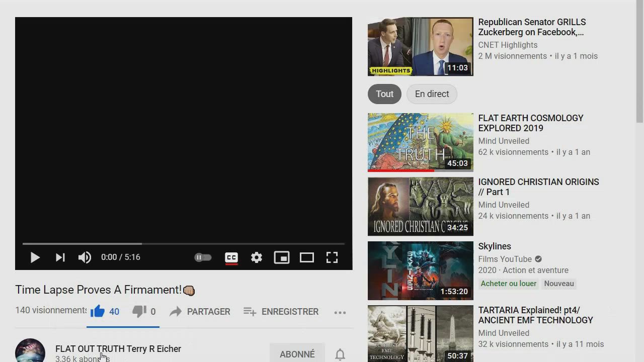Open video settings gear menu
Image resolution: width=644 pixels, height=362 pixels.
point(257,257)
